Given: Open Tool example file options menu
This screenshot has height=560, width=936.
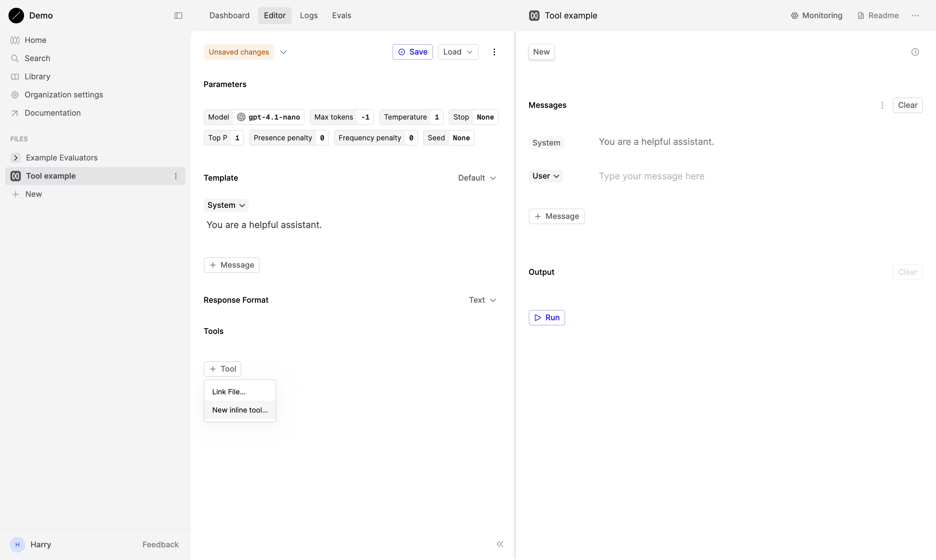Looking at the screenshot, I should 175,176.
